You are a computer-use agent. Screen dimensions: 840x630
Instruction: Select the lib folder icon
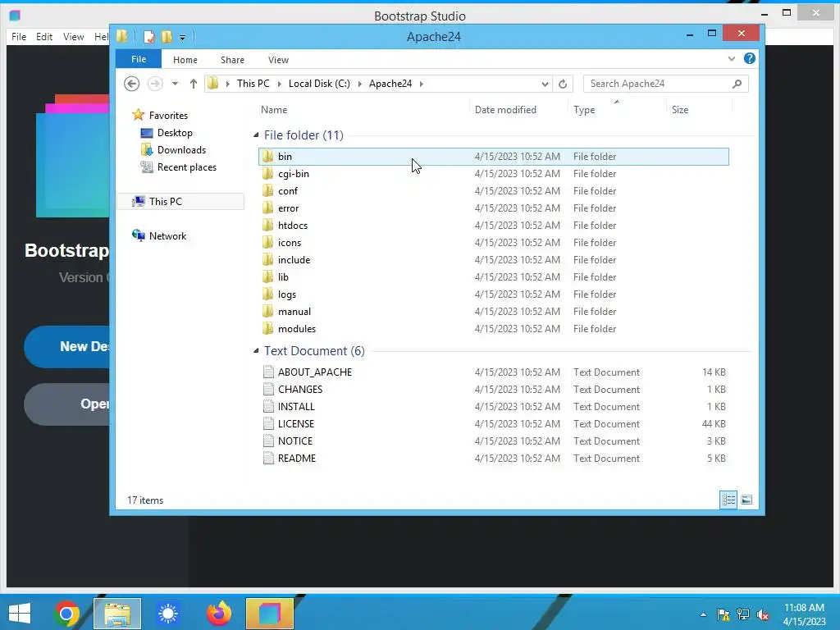[x=268, y=277]
